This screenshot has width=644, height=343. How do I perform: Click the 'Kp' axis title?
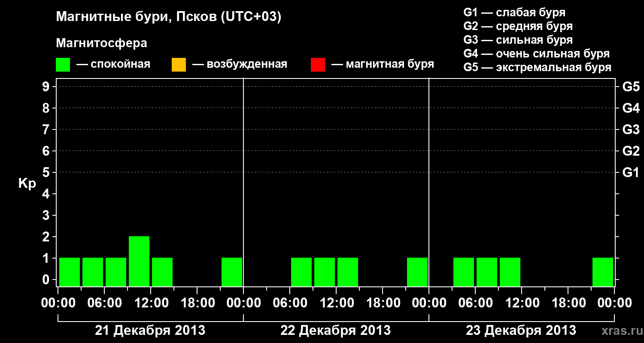point(27,184)
